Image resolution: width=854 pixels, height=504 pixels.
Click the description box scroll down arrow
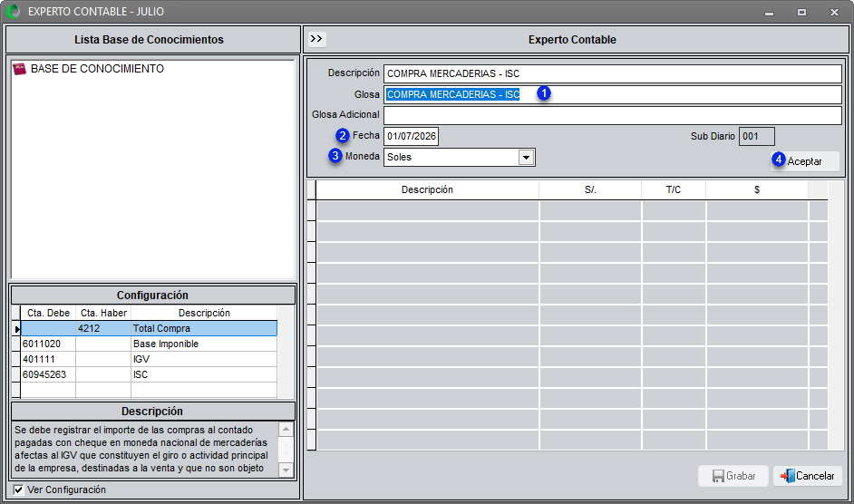(x=286, y=470)
